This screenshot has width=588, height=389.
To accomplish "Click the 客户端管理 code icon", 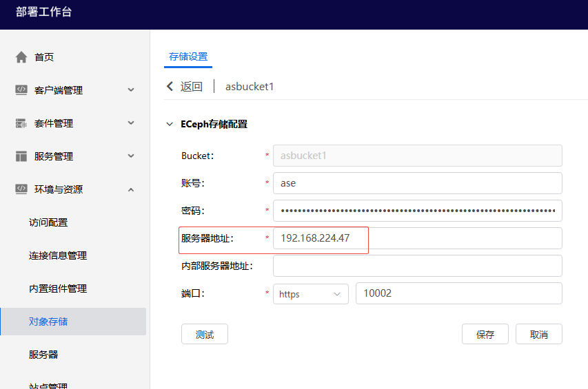I will click(x=21, y=90).
